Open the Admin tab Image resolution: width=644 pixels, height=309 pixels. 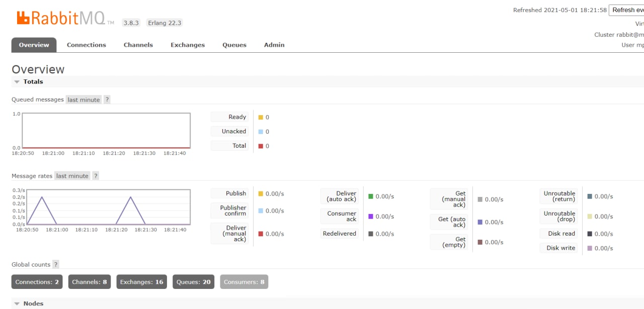click(x=274, y=45)
